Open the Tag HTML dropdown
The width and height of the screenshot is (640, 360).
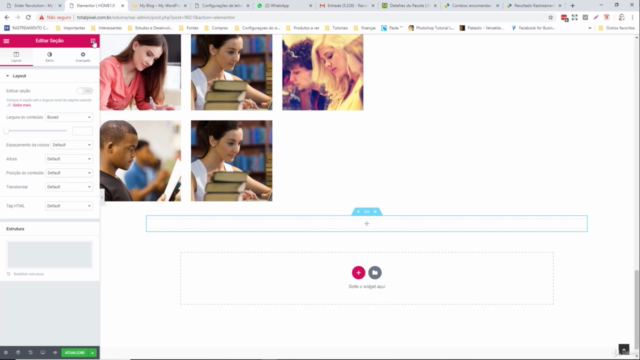(69, 206)
